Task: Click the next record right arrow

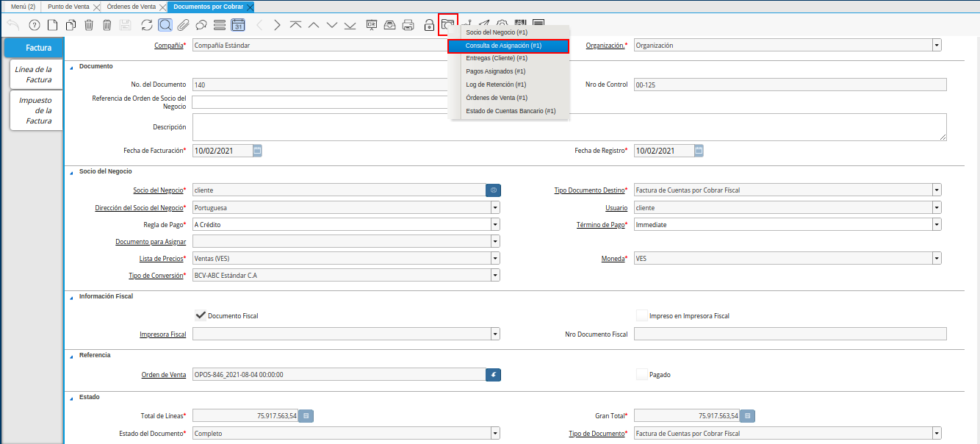Action: (x=277, y=25)
